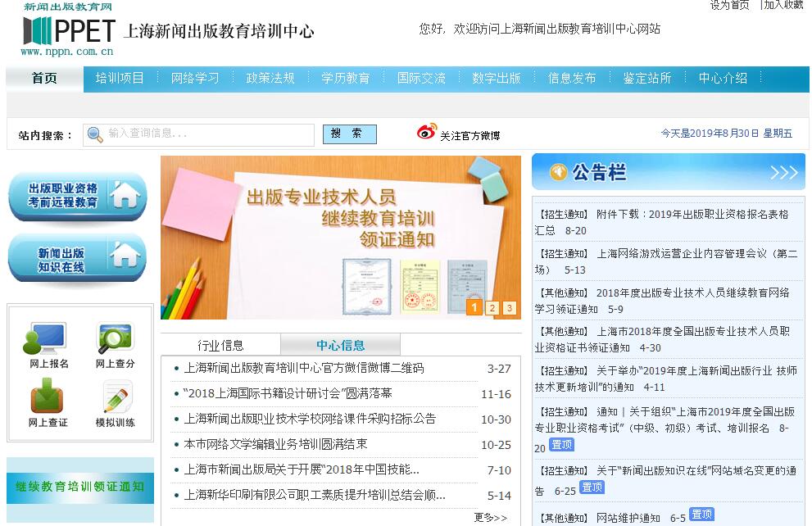This screenshot has width=812, height=526.
Task: Switch banner to slide 2
Action: click(492, 308)
